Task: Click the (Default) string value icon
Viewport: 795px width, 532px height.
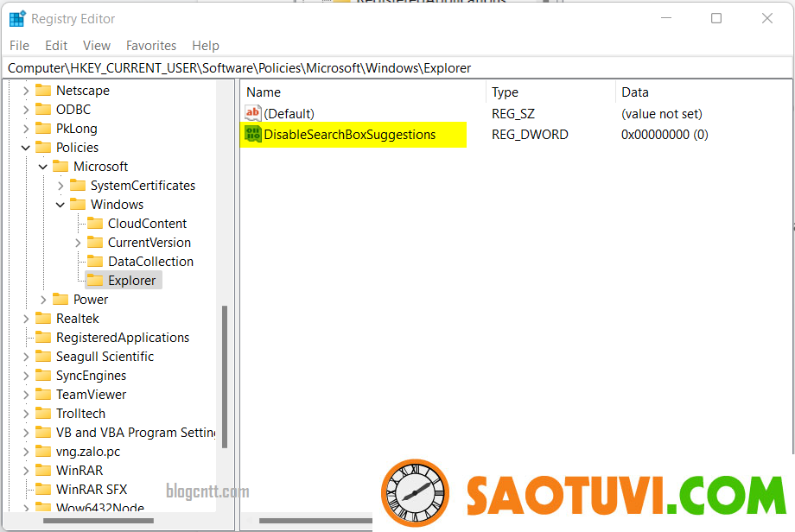Action: [252, 113]
